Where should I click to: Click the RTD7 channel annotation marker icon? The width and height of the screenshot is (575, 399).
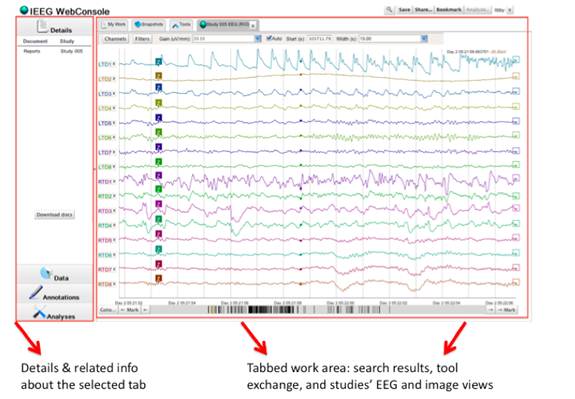(x=158, y=264)
